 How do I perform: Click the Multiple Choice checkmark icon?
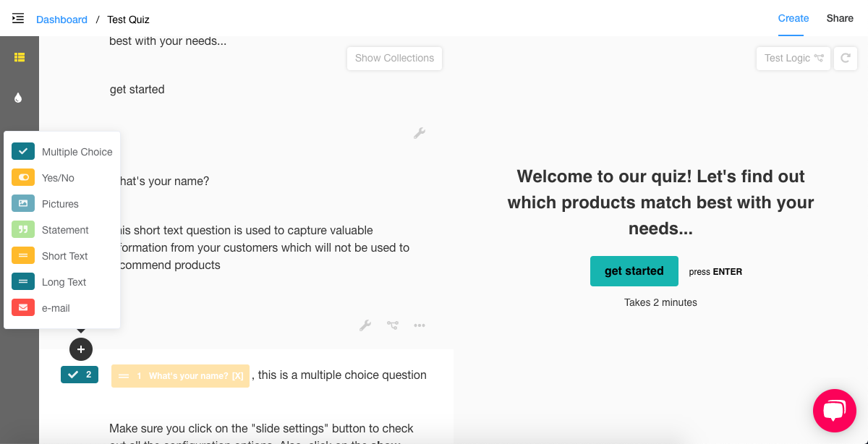23,151
